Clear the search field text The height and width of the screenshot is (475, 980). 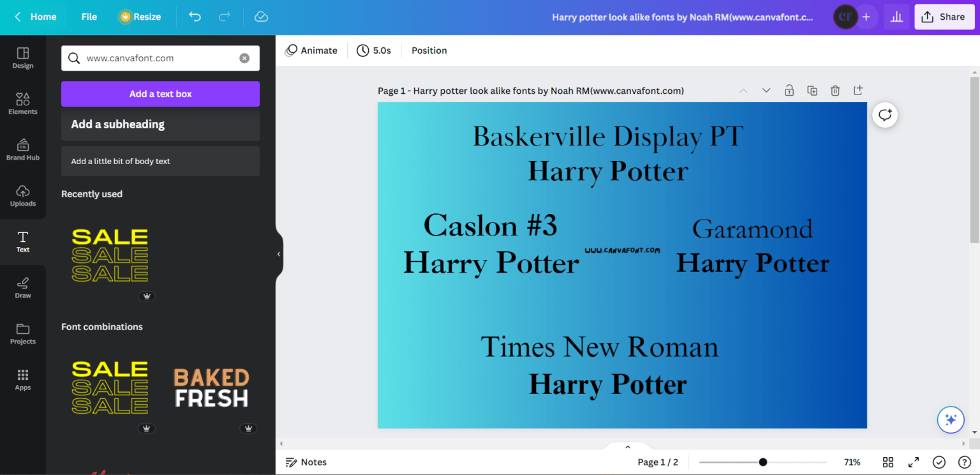click(244, 58)
